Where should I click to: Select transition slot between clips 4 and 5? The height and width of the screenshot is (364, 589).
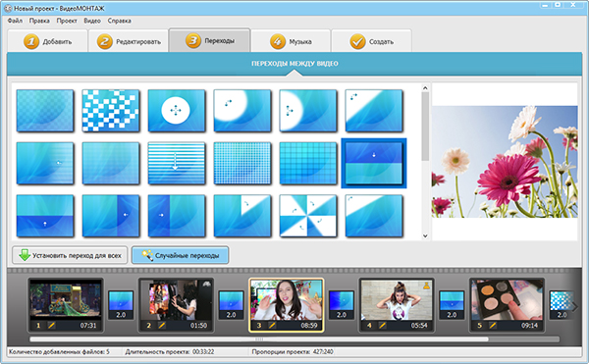(x=452, y=305)
